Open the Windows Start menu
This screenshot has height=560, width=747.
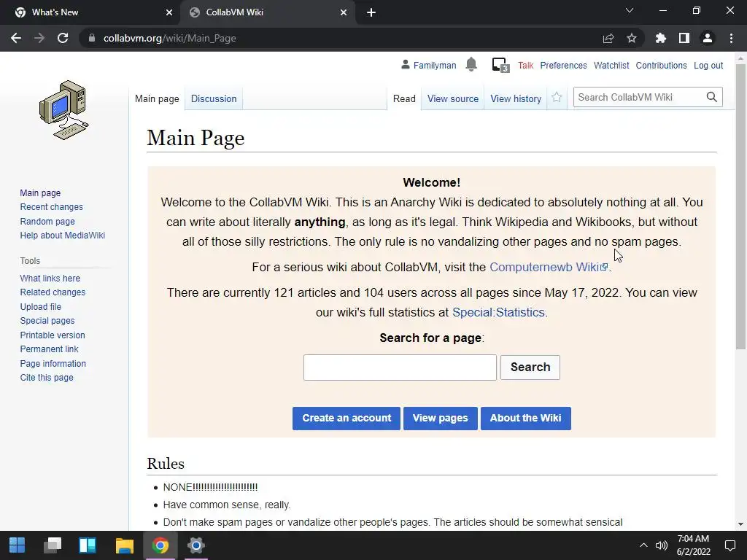18,545
